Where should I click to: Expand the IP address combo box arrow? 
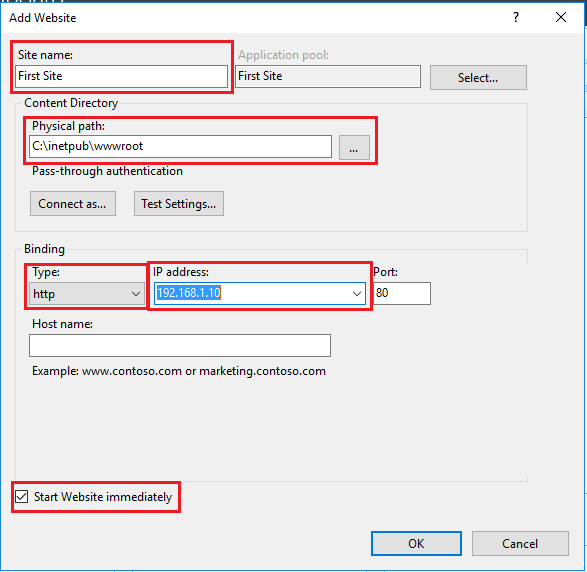point(357,294)
